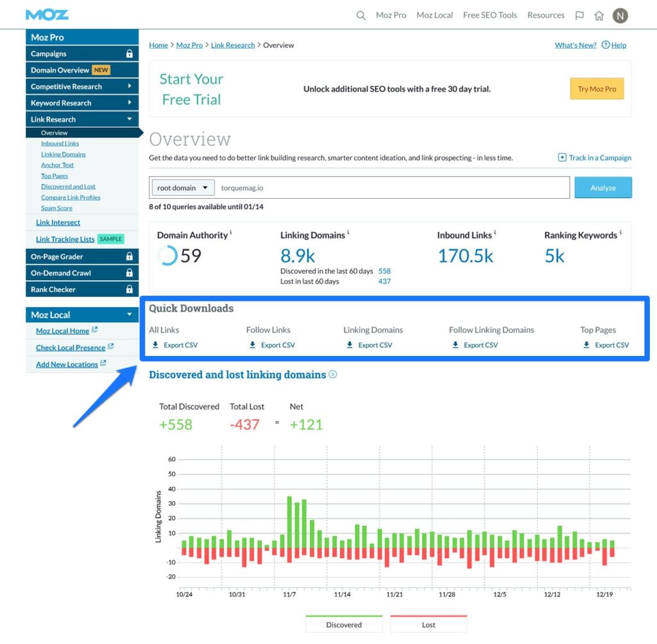Open the Resources menu item
The height and width of the screenshot is (644, 657).
(545, 15)
